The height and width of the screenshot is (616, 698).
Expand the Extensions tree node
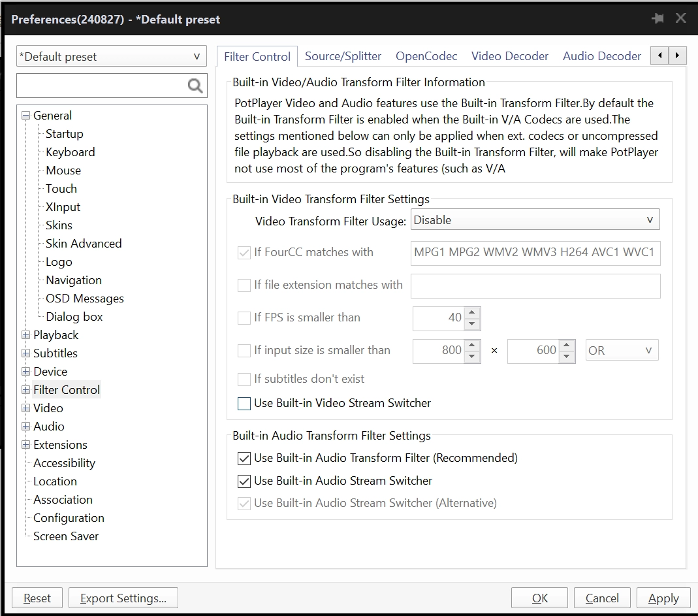(26, 444)
